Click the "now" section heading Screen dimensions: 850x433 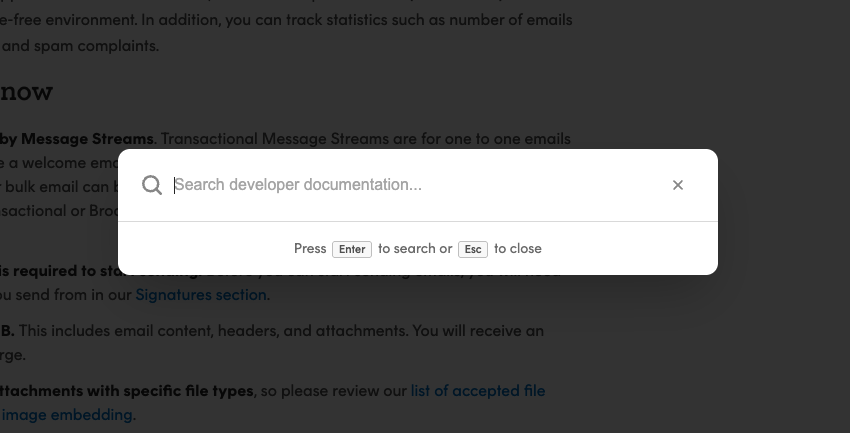tap(27, 92)
